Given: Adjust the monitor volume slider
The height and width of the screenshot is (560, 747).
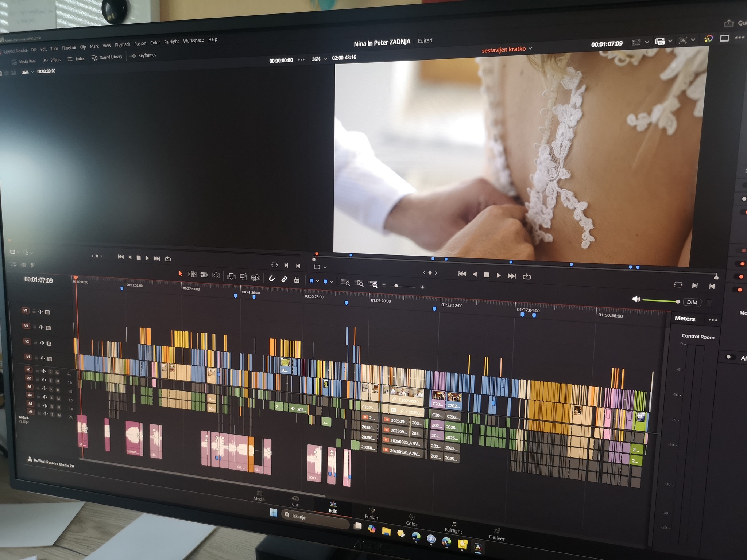Looking at the screenshot, I should point(660,301).
